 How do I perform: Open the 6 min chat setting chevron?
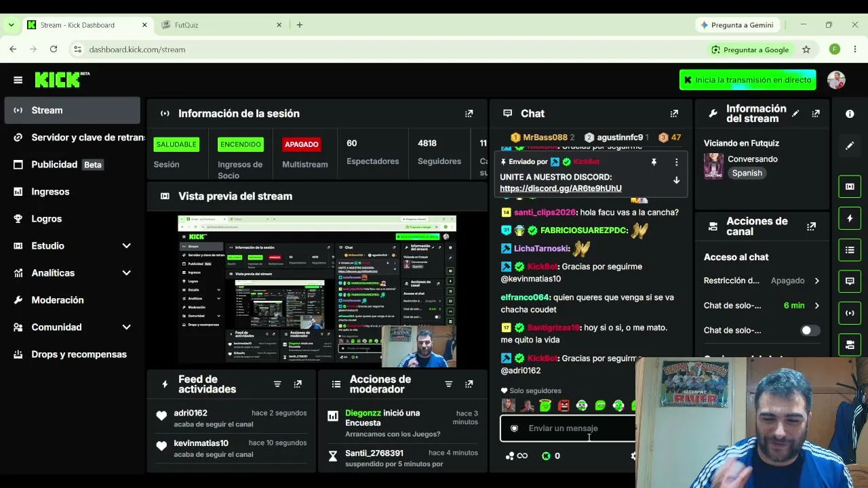point(816,306)
